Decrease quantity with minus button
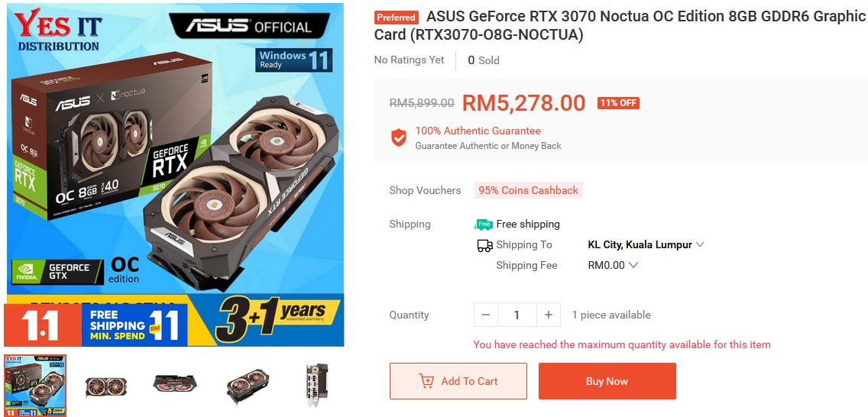The height and width of the screenshot is (417, 868). coord(486,315)
